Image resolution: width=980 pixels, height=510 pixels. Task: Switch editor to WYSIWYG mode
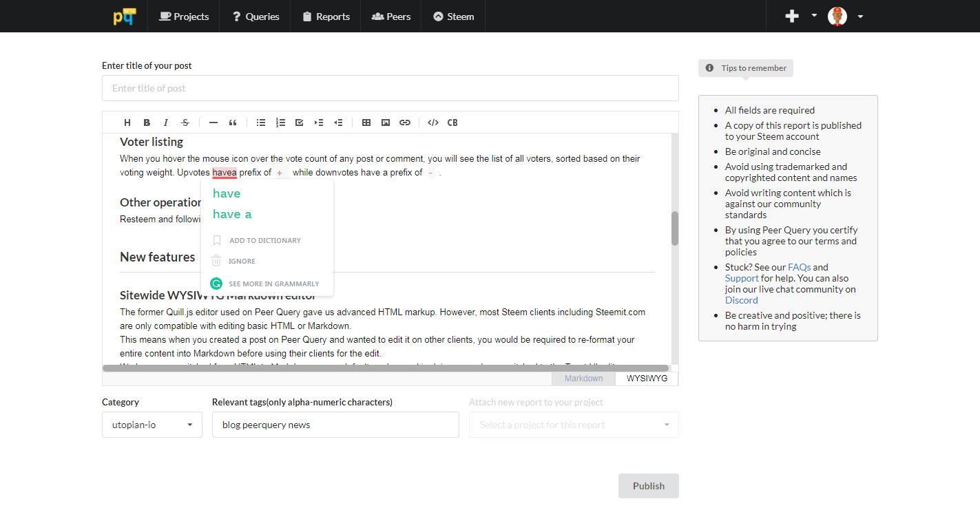[x=647, y=379]
